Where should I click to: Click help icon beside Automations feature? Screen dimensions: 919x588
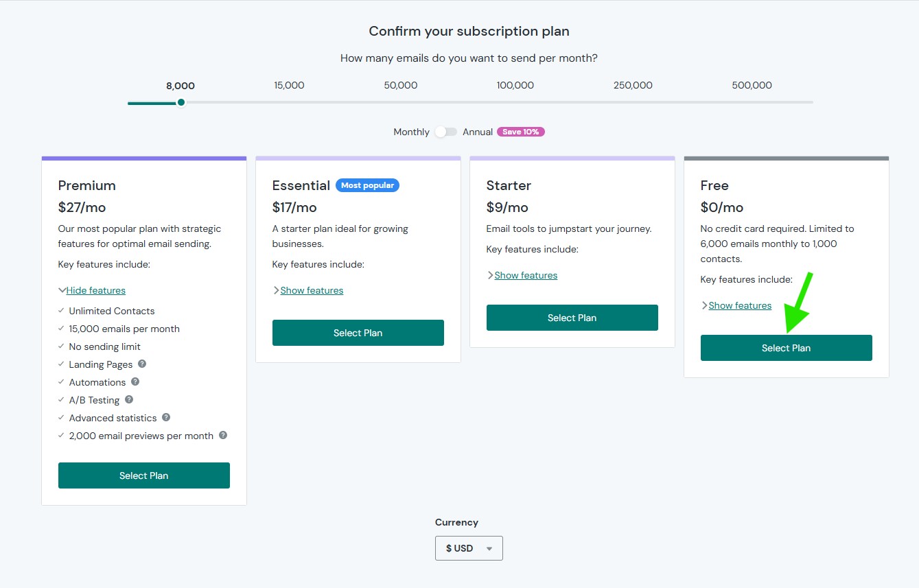[135, 382]
